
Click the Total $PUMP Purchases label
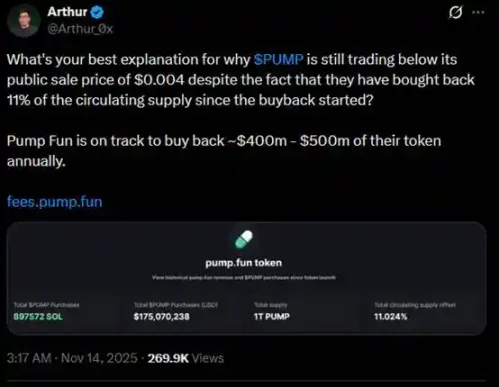point(46,305)
